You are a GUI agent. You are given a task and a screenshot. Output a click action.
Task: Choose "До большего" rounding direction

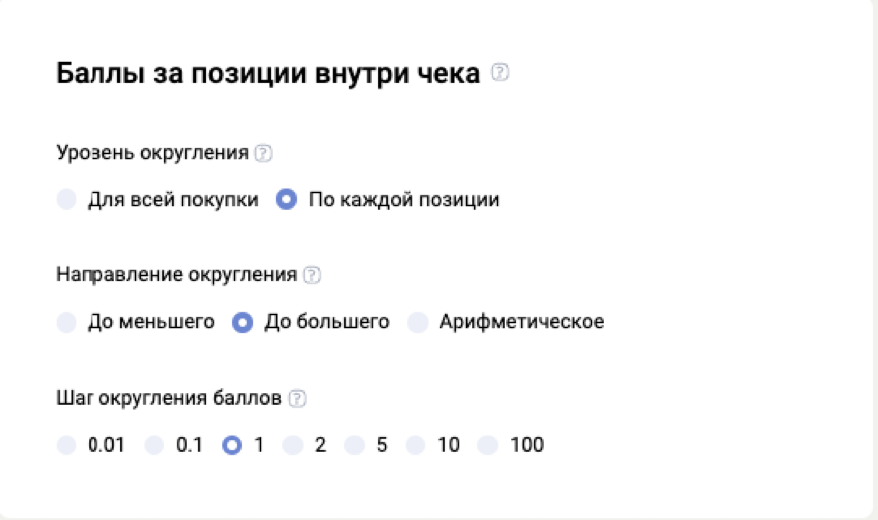tap(242, 322)
